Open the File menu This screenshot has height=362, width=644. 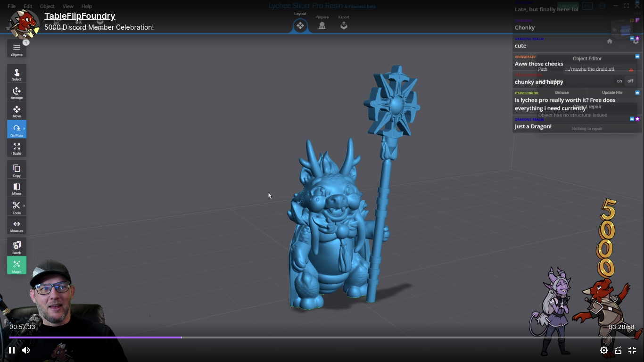coord(11,7)
